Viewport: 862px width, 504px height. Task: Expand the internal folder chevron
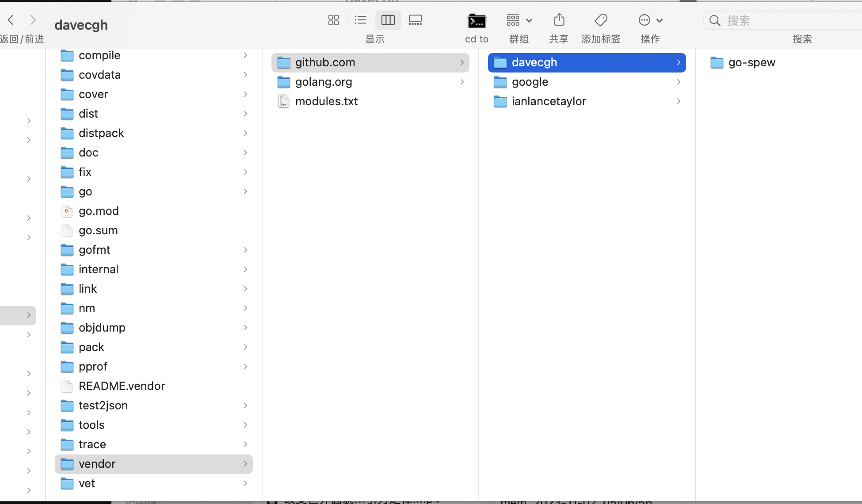click(x=245, y=269)
